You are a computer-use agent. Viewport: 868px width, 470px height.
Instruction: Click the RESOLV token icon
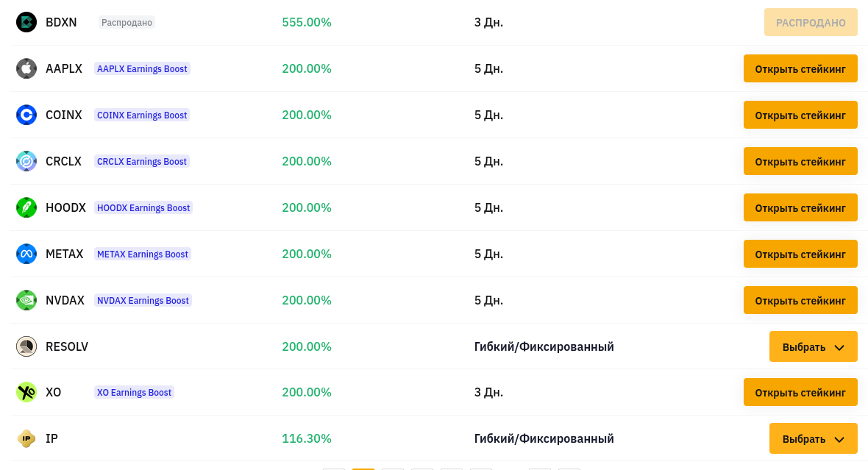click(x=26, y=346)
